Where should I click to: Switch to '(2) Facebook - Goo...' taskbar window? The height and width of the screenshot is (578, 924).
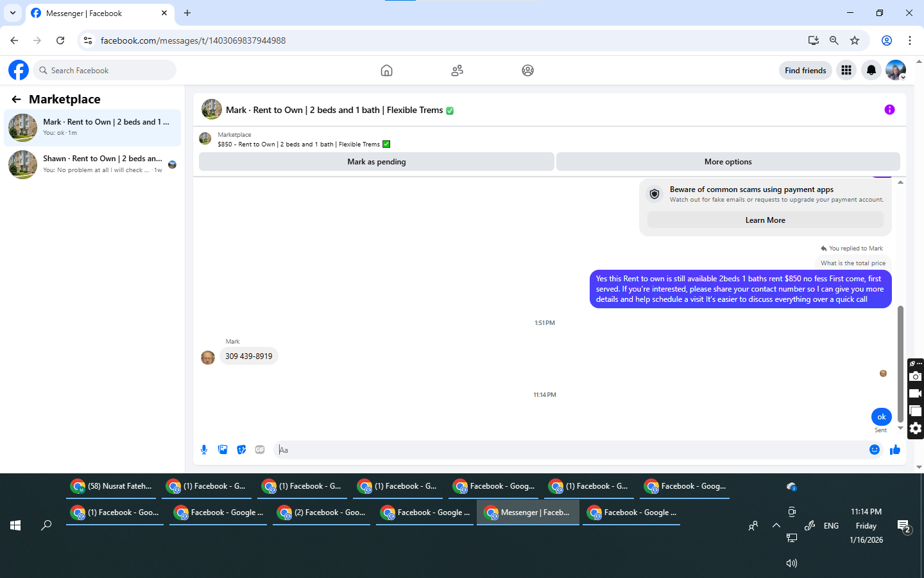321,512
